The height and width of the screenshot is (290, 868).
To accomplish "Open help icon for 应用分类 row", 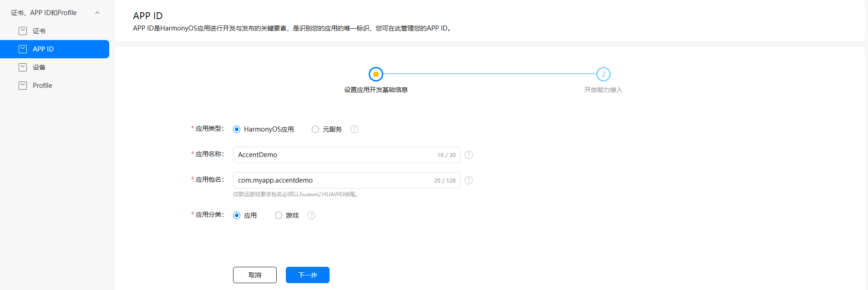I will coord(311,215).
